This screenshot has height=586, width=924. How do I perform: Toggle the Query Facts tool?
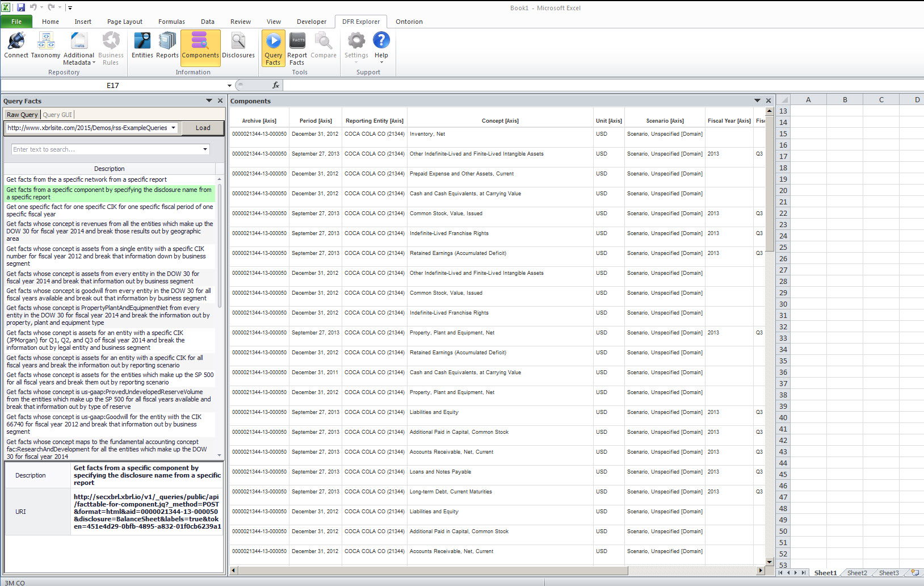pyautogui.click(x=274, y=49)
